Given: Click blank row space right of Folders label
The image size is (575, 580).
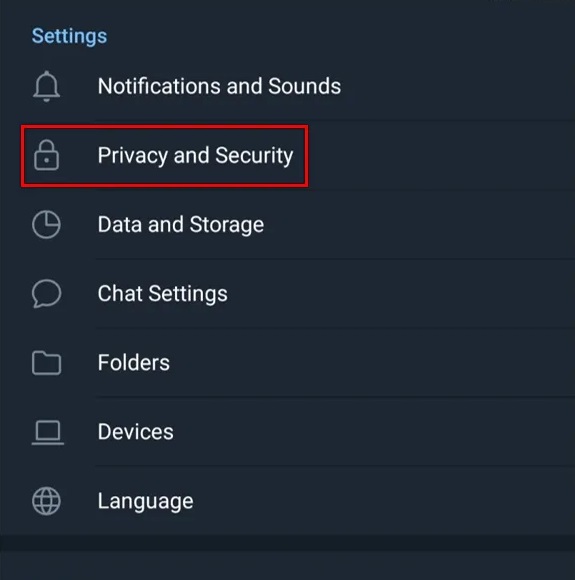Looking at the screenshot, I should pos(372,362).
